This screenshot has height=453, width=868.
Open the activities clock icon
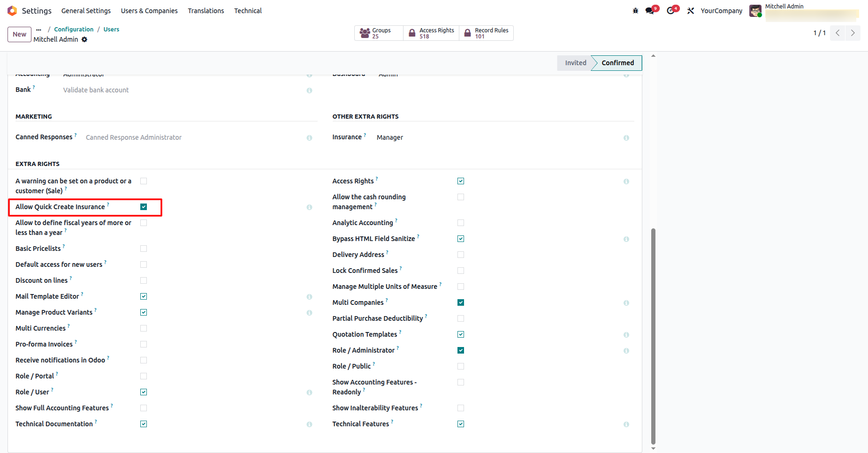coord(671,11)
